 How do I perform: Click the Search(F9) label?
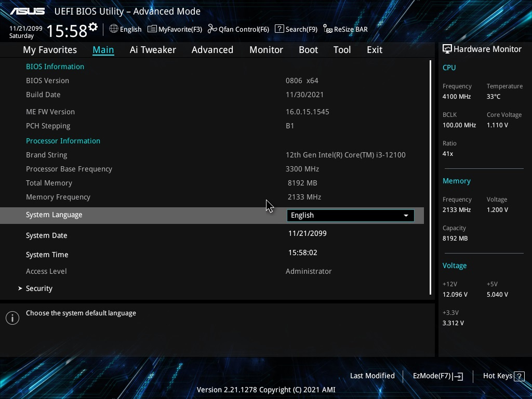pos(301,29)
